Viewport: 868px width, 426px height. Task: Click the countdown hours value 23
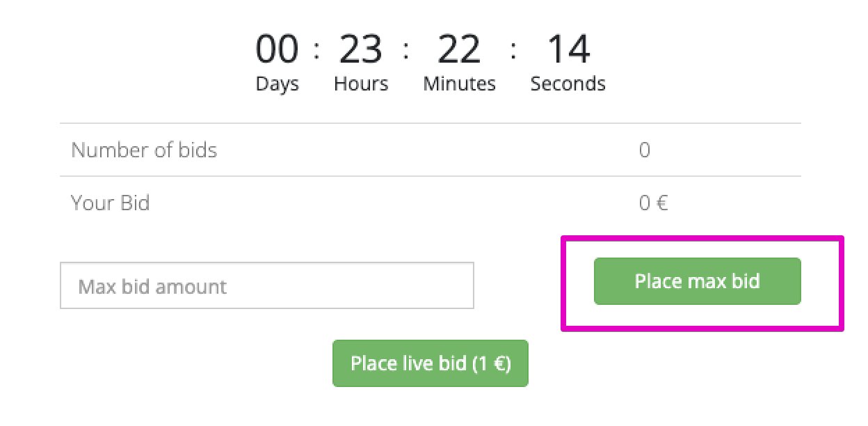360,50
